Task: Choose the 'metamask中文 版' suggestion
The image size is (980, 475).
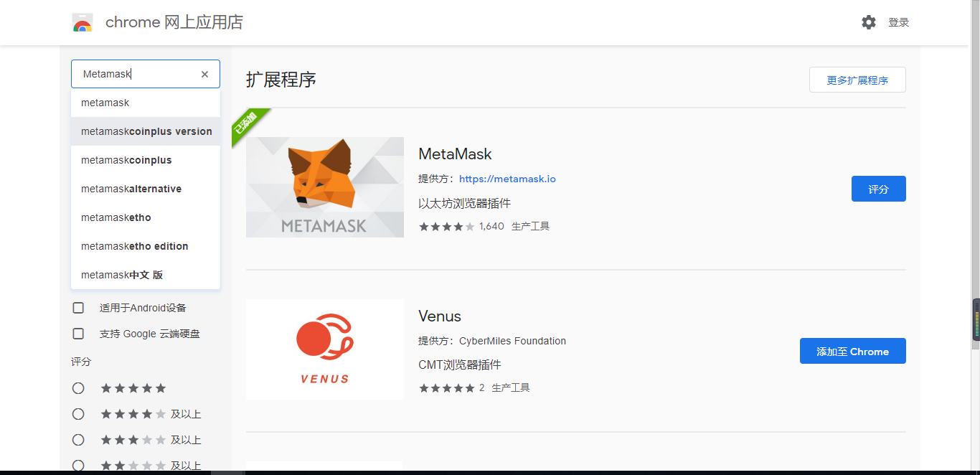Action: coord(146,275)
